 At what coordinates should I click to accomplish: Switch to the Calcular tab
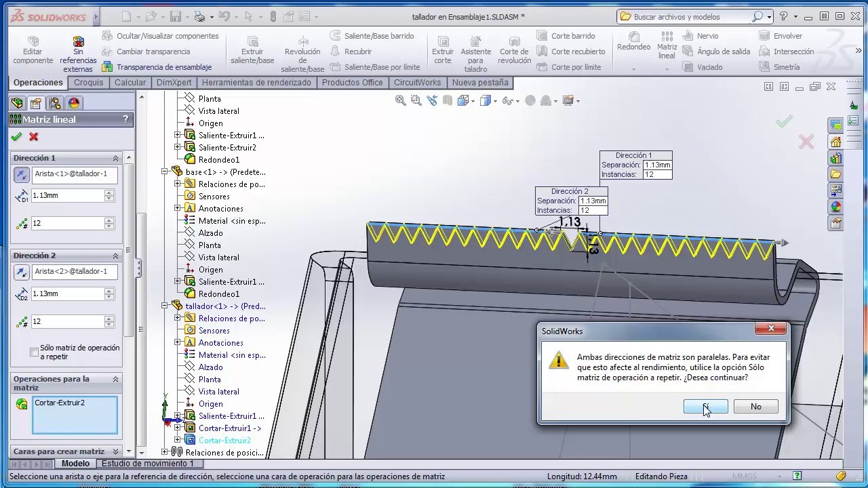pos(130,83)
